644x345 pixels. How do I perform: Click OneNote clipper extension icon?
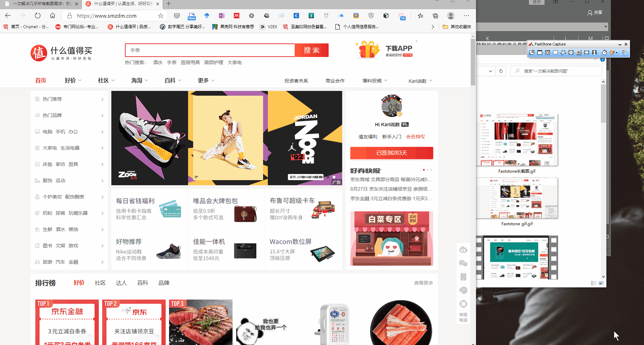[x=222, y=16]
